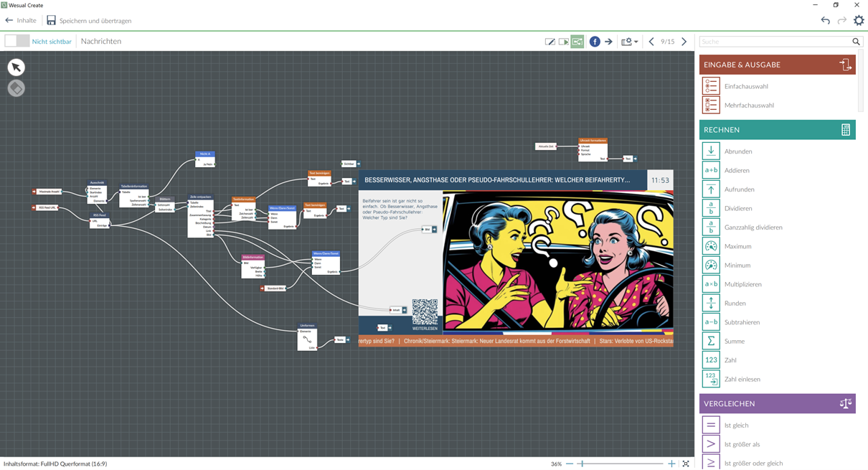Toggle the 'Nicht sichtbar' visibility switch
This screenshot has width=868, height=470.
[17, 41]
